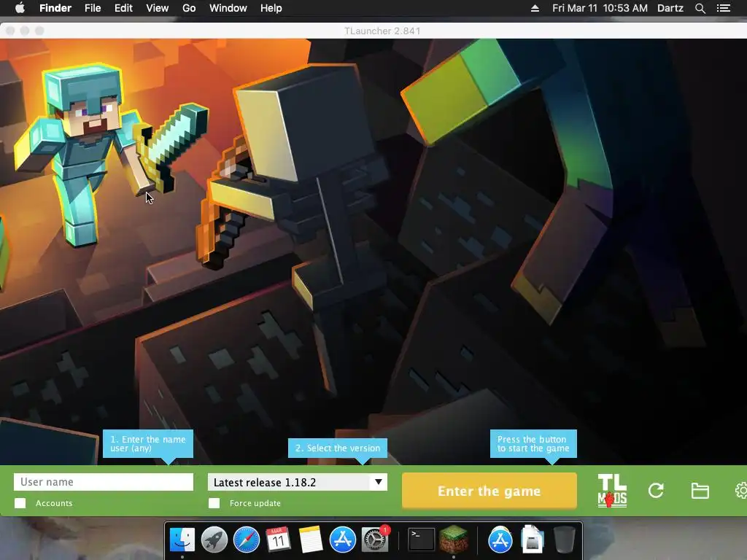Image resolution: width=747 pixels, height=560 pixels.
Task: Open Notes app in the Dock
Action: click(310, 540)
